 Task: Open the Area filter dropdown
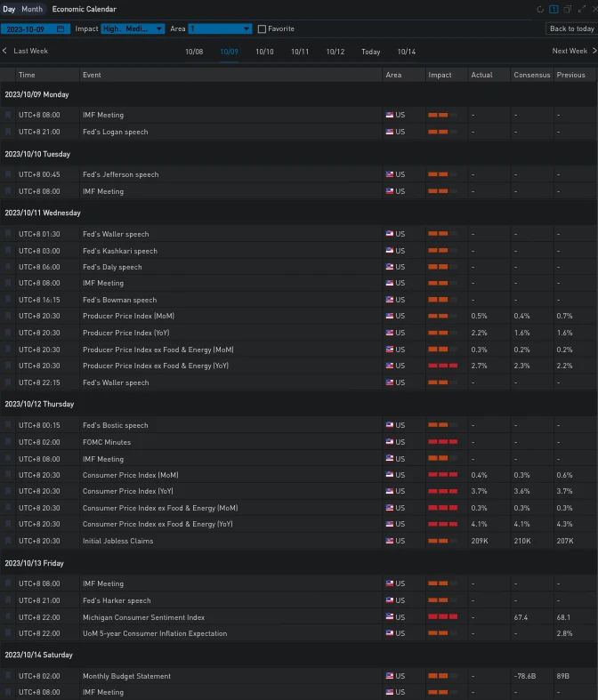(x=220, y=28)
